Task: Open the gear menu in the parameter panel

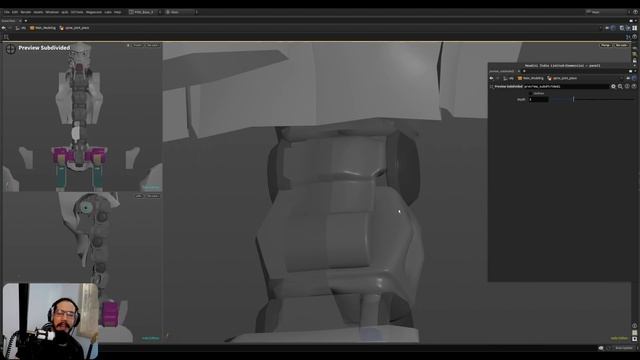Action: 613,87
